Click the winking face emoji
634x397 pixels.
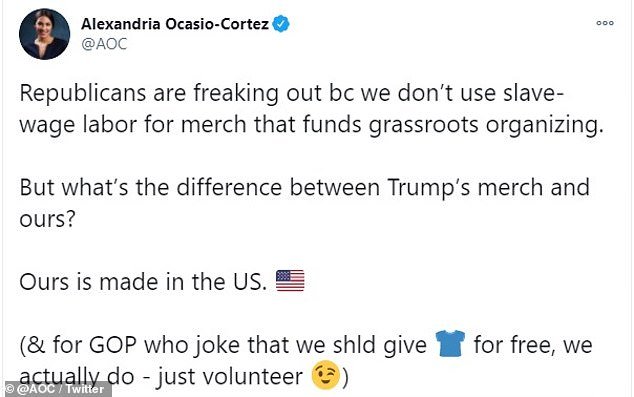point(325,375)
